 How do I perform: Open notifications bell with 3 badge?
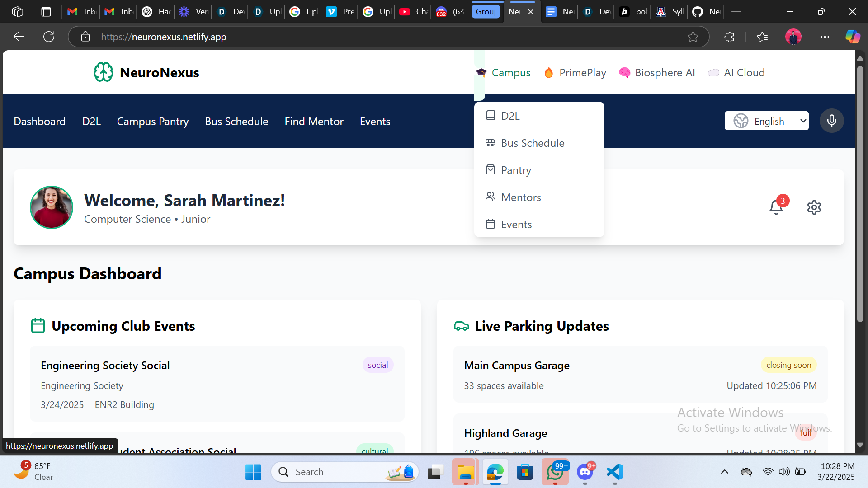(776, 207)
